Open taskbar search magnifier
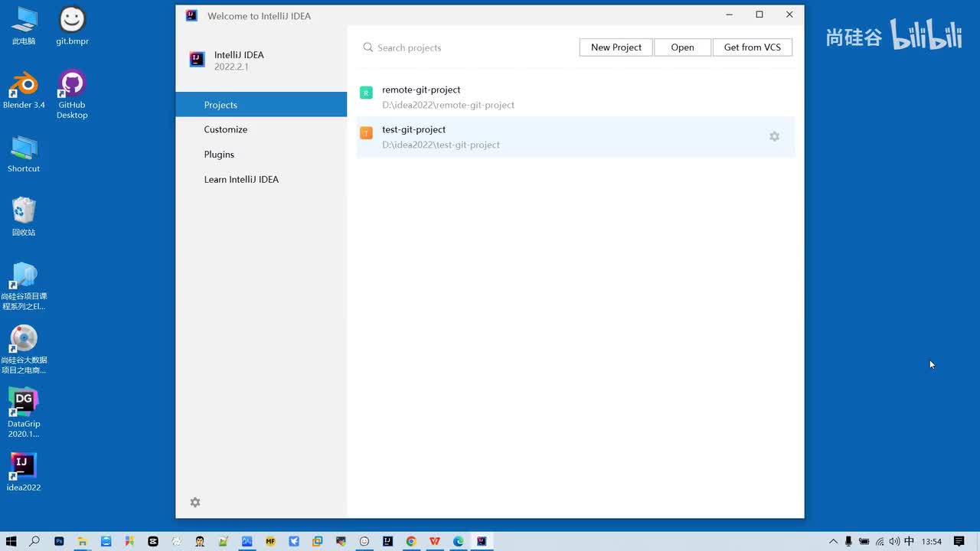 coord(34,541)
